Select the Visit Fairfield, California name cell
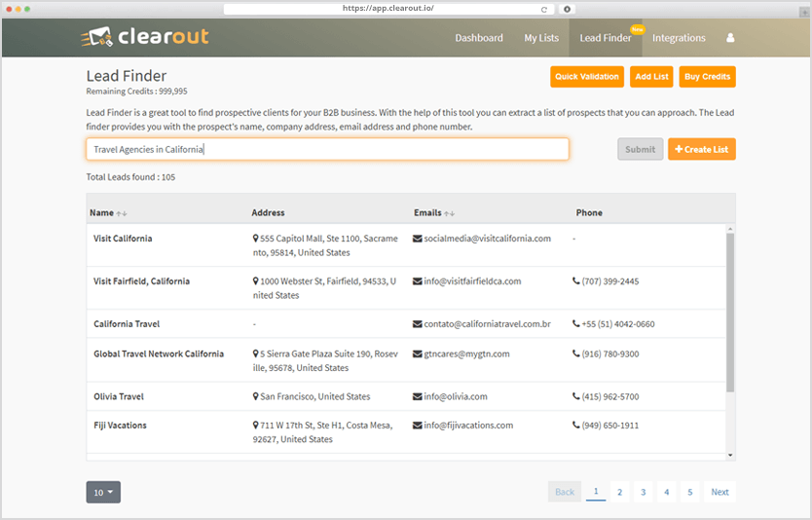 pos(141,281)
